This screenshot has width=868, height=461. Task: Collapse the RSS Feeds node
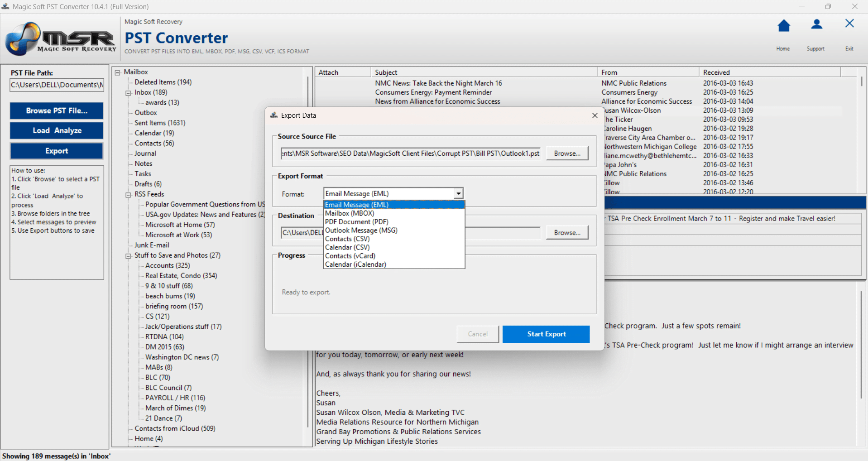click(128, 195)
